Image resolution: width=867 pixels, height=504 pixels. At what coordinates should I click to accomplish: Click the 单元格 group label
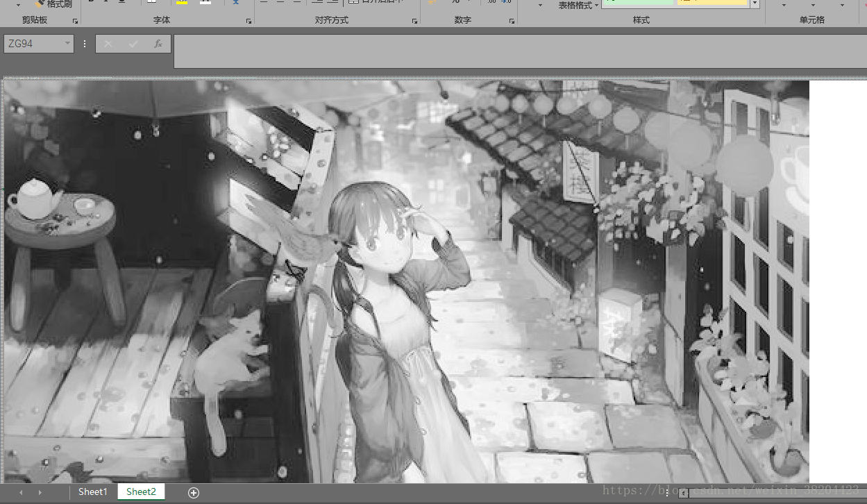pos(811,20)
